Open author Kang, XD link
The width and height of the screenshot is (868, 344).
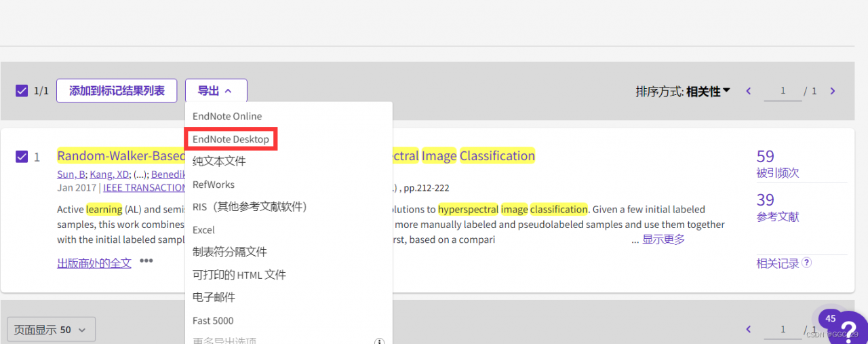coord(110,174)
